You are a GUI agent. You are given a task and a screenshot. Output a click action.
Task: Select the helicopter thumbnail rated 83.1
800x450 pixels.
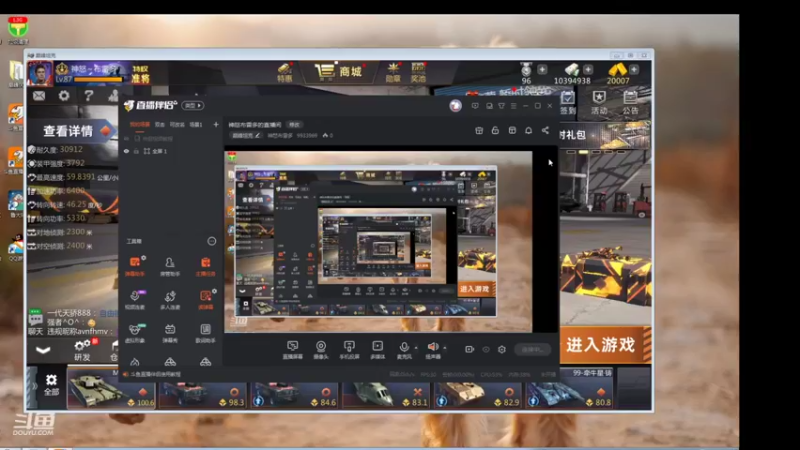(386, 394)
